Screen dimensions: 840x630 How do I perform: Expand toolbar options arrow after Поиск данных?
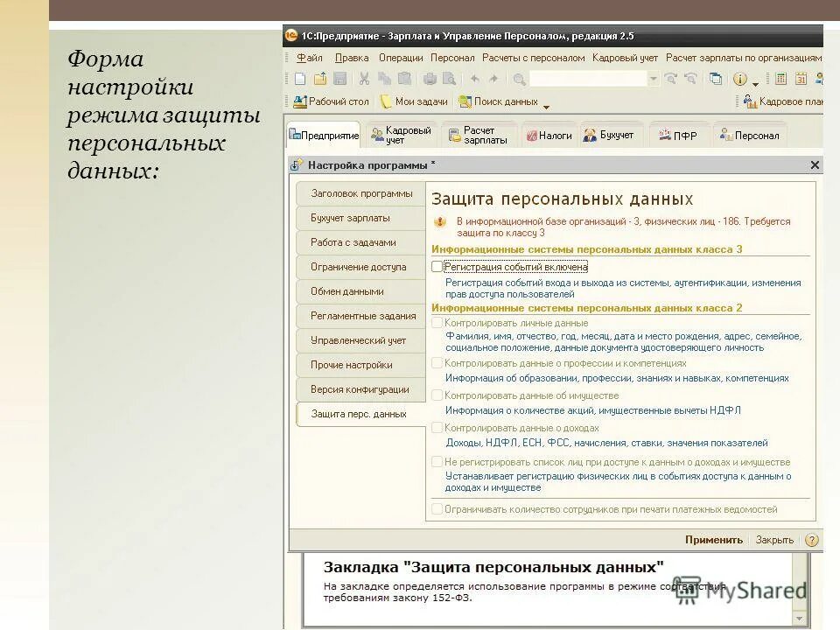click(546, 107)
